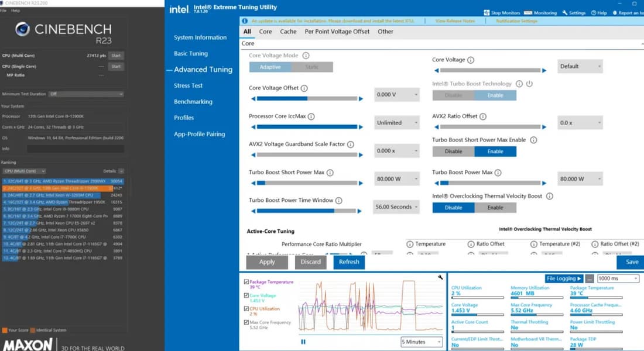Start Cinebench CPU Single Core test
The height and width of the screenshot is (351, 644).
click(x=117, y=66)
